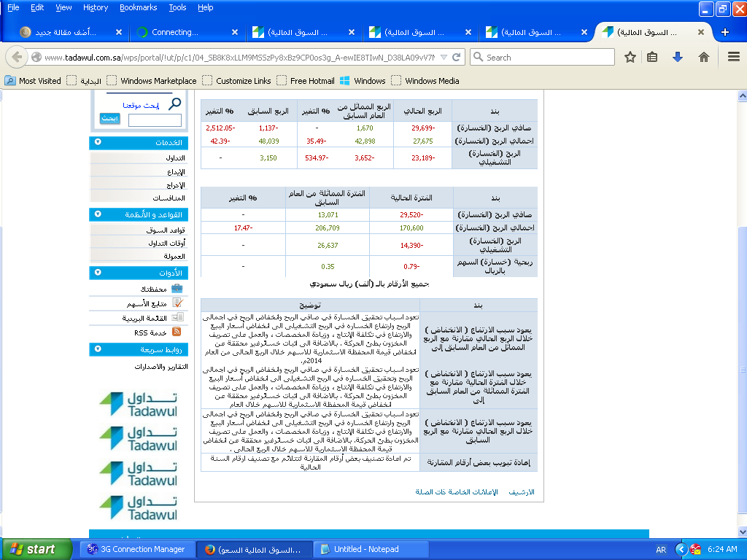Open the المناقسات sidebar link
This screenshot has width=747, height=560.
click(169, 198)
